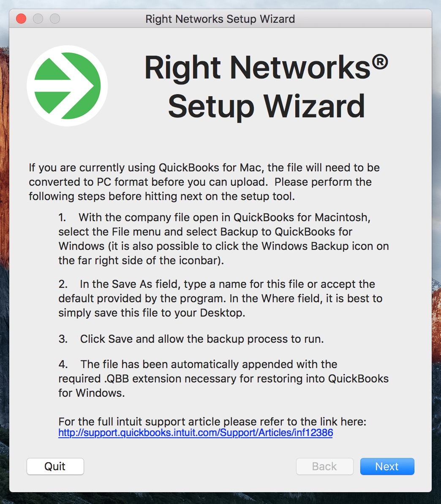Click the disabled Back button
The width and height of the screenshot is (441, 504).
pos(324,466)
